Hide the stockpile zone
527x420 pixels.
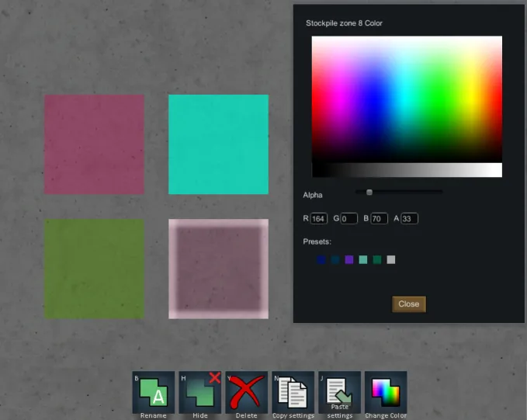point(199,392)
